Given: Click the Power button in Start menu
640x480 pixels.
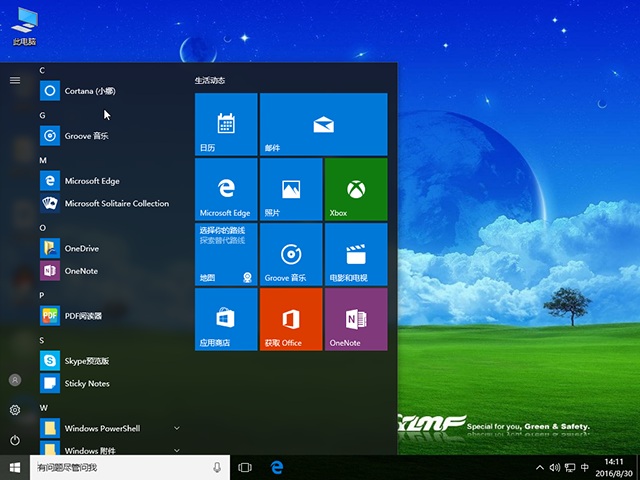Looking at the screenshot, I should tap(15, 440).
